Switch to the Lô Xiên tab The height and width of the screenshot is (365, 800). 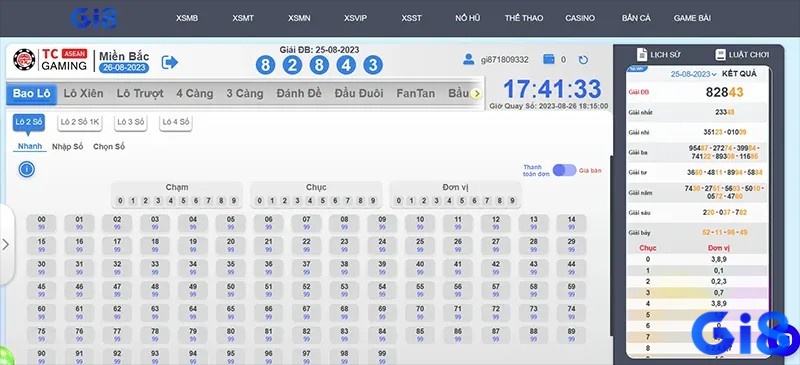[x=84, y=93]
